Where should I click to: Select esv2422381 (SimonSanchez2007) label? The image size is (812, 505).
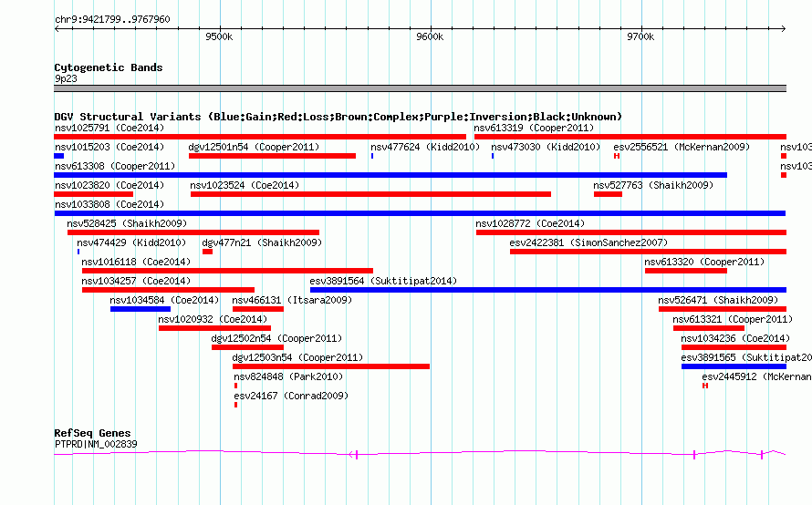[x=588, y=242]
